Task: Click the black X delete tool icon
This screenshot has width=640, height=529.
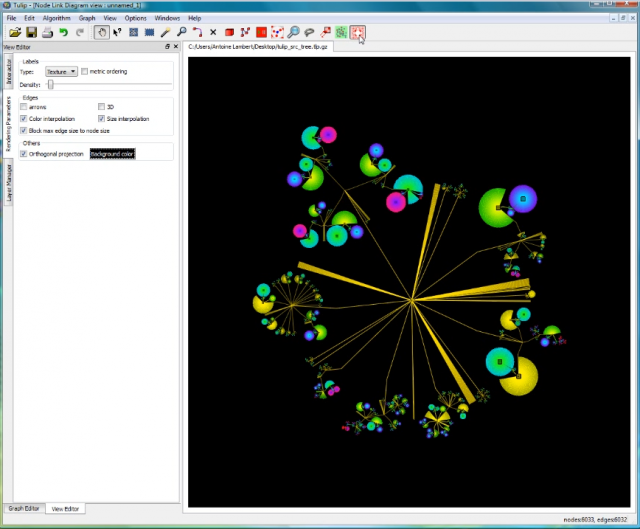Action: pos(213,33)
